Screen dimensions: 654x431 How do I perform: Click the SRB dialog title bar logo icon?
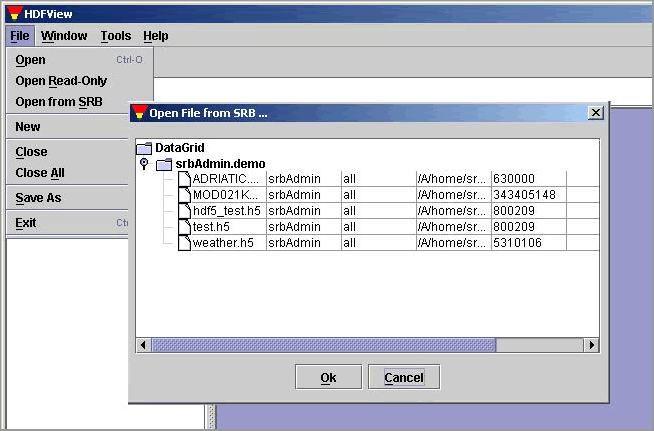click(139, 112)
